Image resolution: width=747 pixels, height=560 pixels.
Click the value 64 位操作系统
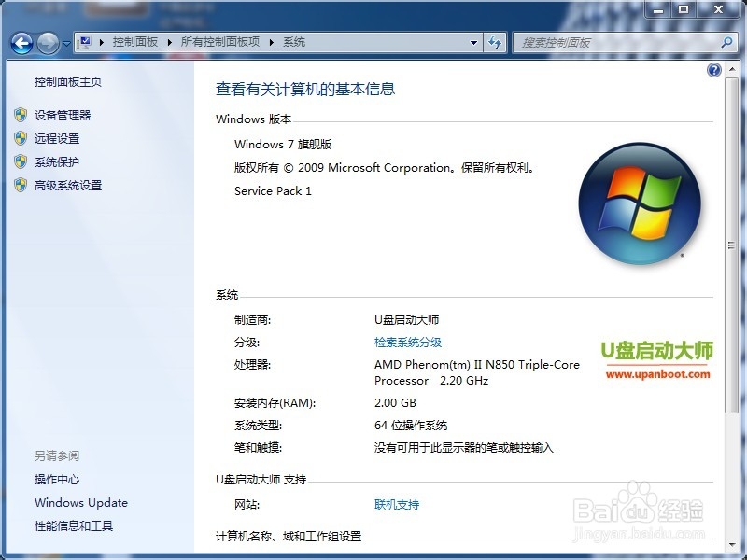[x=411, y=426]
